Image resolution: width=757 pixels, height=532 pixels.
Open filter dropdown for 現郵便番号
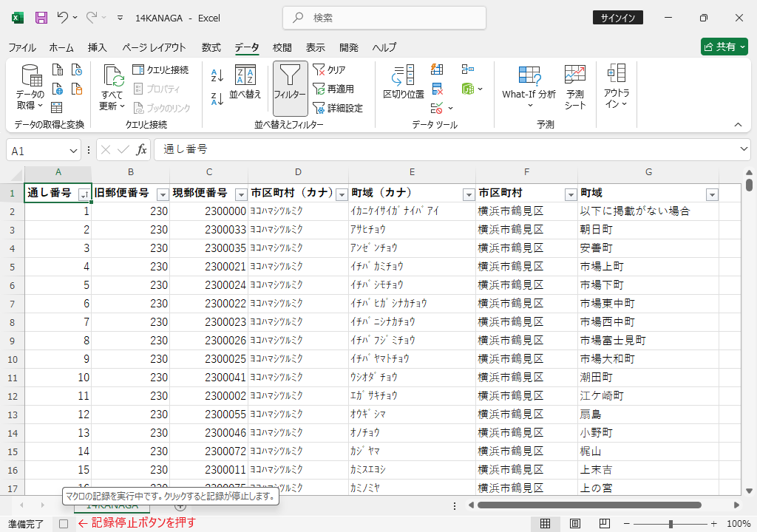pyautogui.click(x=241, y=194)
